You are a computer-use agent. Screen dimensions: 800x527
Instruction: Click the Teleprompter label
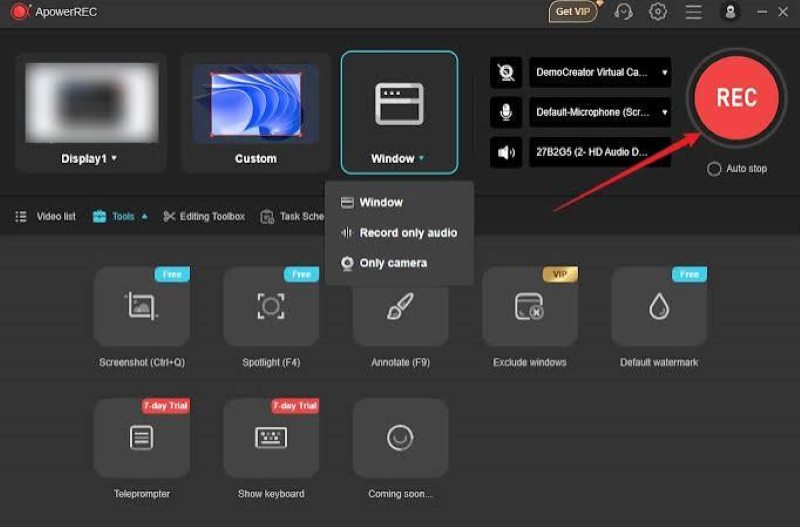[142, 494]
